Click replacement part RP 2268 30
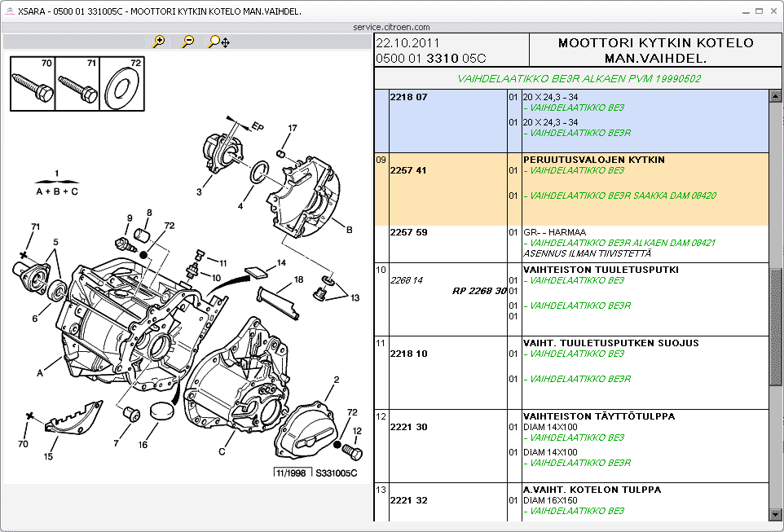784x532 pixels. pyautogui.click(x=479, y=291)
